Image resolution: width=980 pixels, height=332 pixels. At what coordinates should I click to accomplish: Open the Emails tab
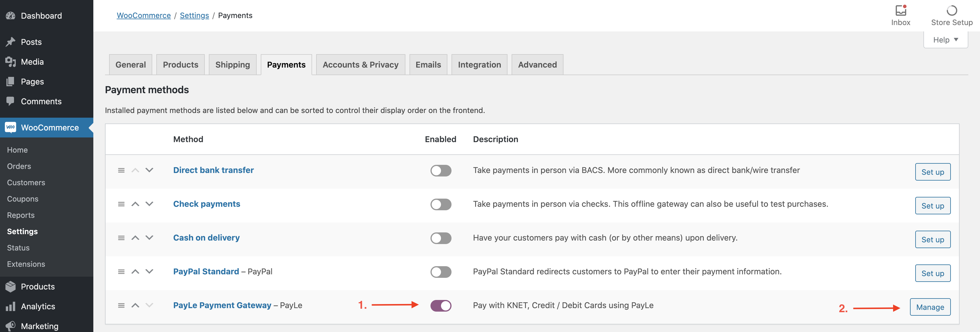[428, 65]
